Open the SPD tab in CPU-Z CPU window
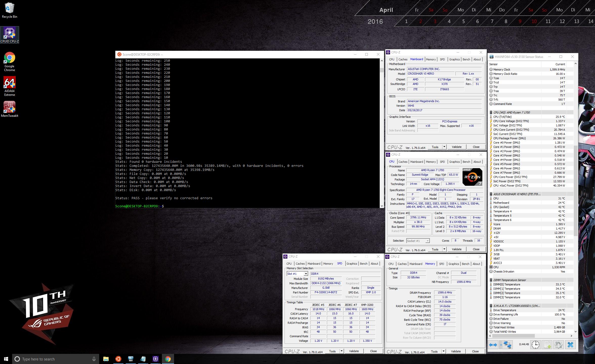Screen dimensions: 595x364 point(442,162)
